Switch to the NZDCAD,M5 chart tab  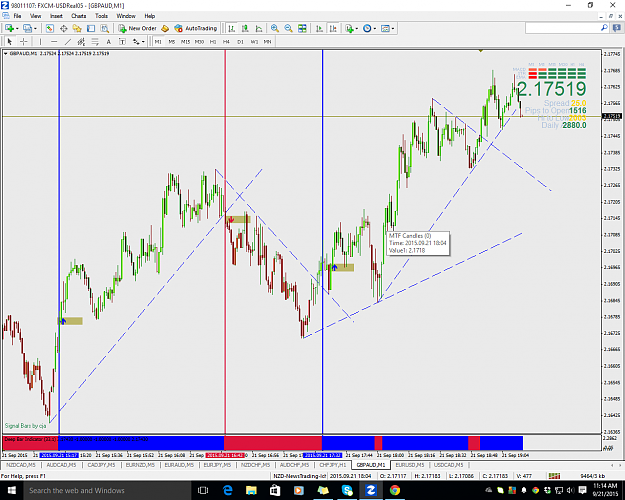[x=21, y=465]
